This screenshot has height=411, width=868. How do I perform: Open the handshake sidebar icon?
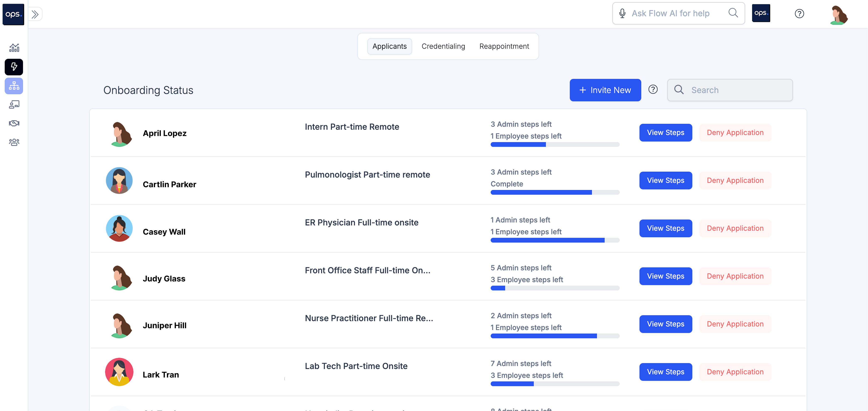[14, 123]
